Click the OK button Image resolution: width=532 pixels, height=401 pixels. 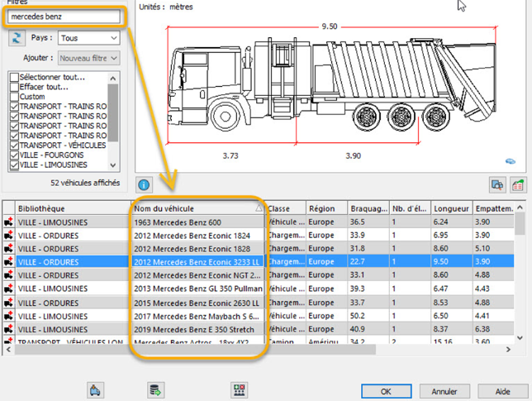[x=387, y=391]
